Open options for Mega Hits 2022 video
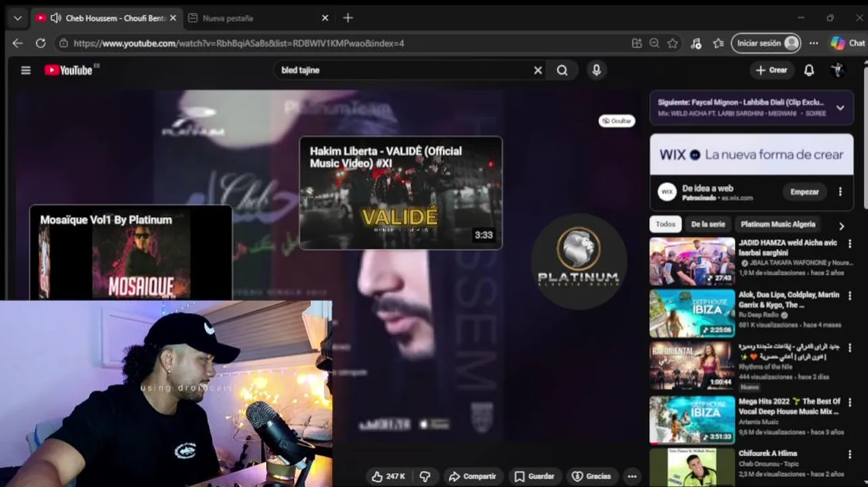The width and height of the screenshot is (868, 487). pyautogui.click(x=850, y=402)
